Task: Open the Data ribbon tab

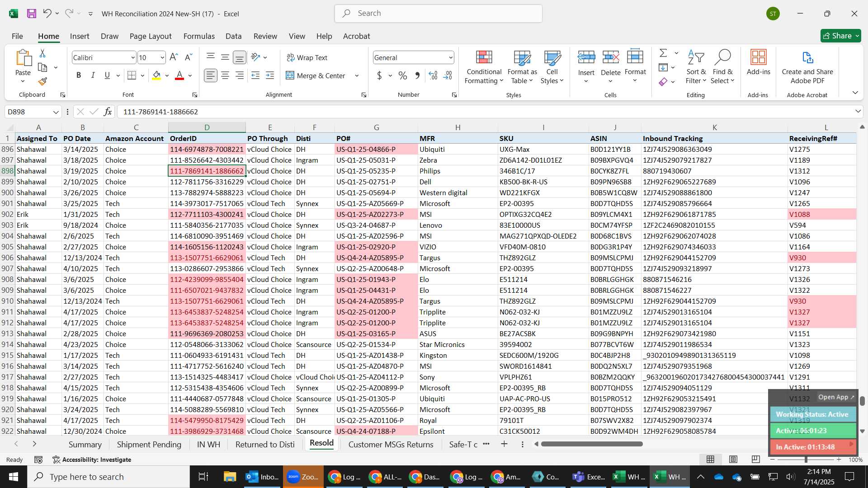Action: click(233, 36)
